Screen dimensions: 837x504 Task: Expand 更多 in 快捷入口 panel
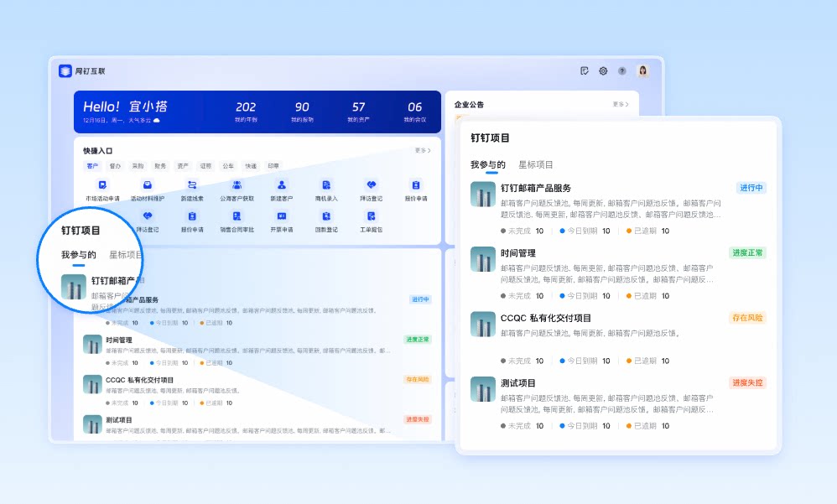(x=423, y=151)
